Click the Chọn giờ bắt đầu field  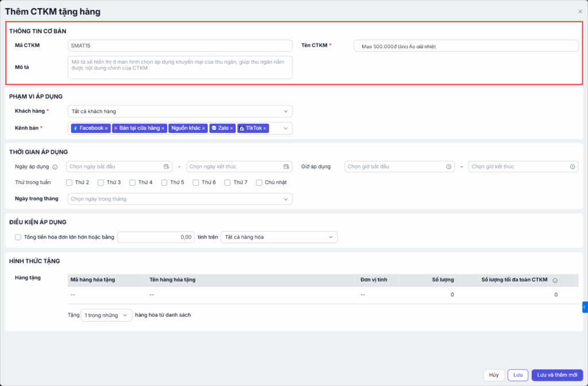[400, 166]
